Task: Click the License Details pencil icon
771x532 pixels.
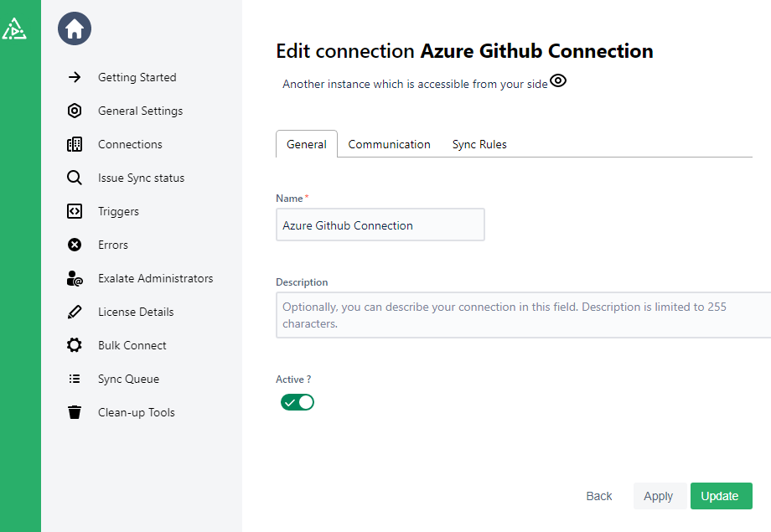Action: (75, 312)
